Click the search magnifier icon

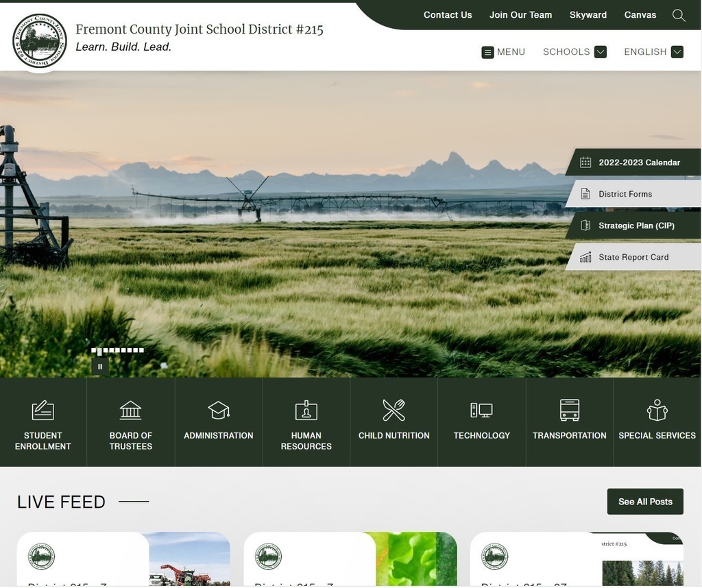(678, 15)
